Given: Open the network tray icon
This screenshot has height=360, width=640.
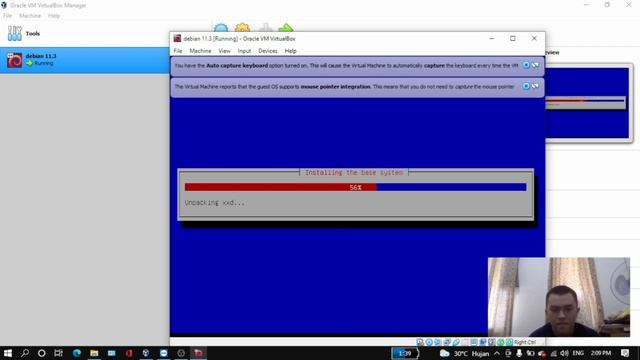Looking at the screenshot, I should coord(553,353).
